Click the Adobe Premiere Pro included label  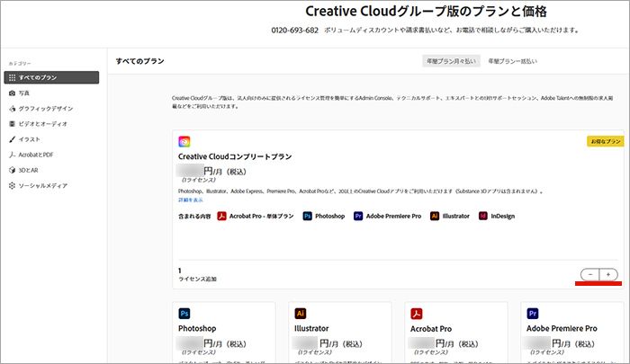pos(394,216)
